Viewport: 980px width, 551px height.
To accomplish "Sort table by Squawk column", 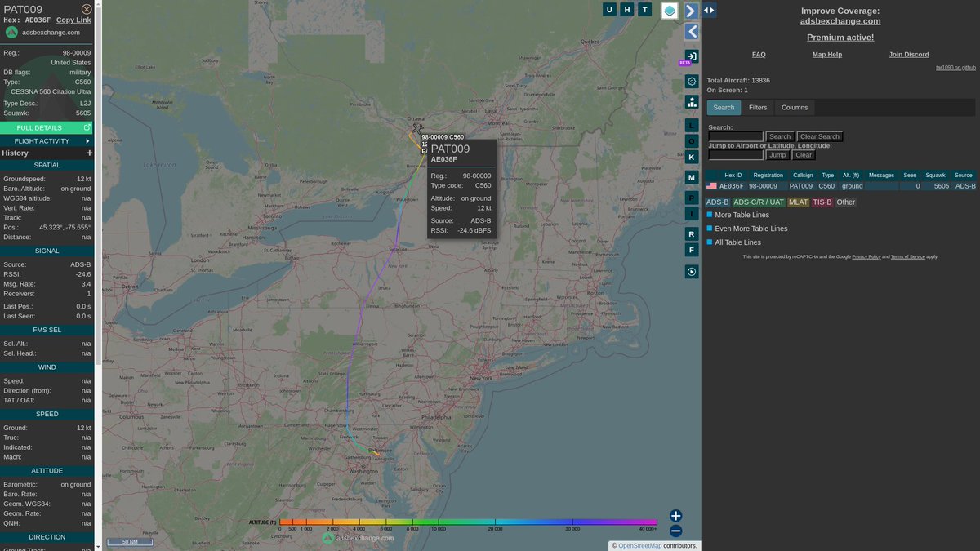I will 935,175.
